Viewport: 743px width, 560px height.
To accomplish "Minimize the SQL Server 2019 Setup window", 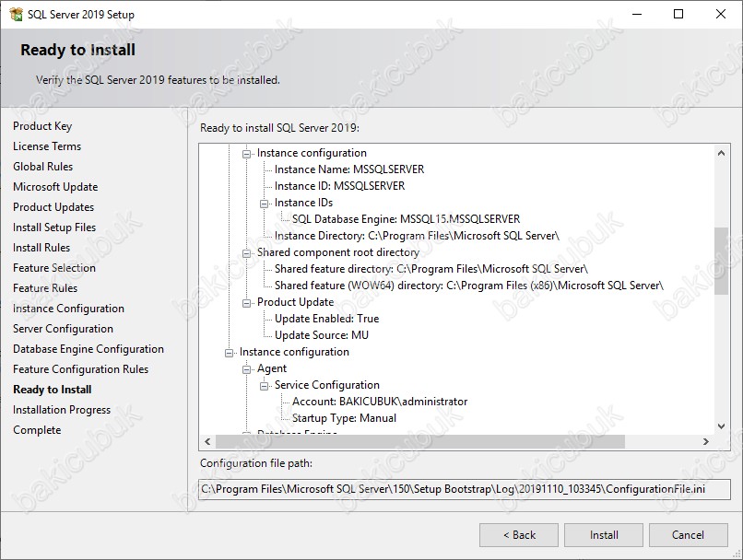I will click(x=637, y=14).
